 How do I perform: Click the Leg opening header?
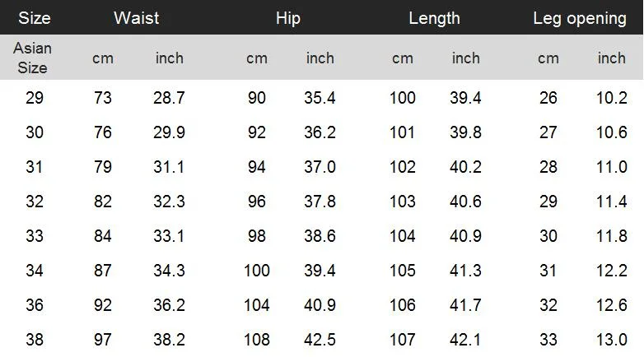[580, 18]
